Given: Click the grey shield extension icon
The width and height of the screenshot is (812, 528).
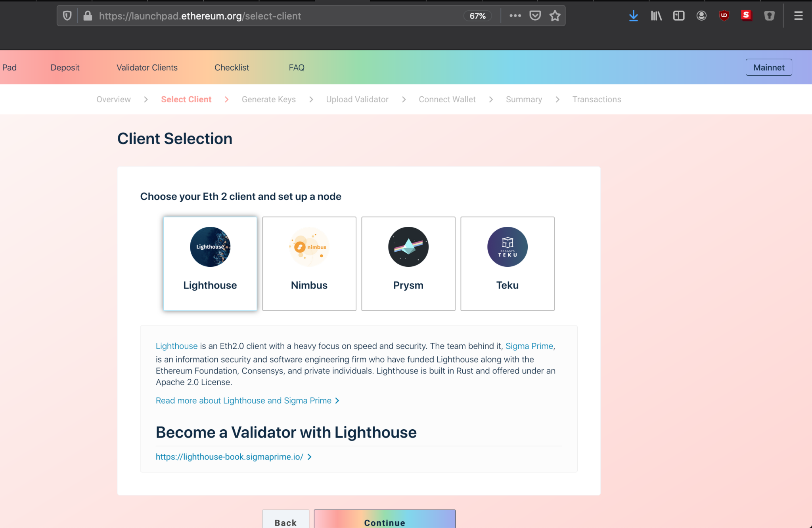Looking at the screenshot, I should 769,16.
